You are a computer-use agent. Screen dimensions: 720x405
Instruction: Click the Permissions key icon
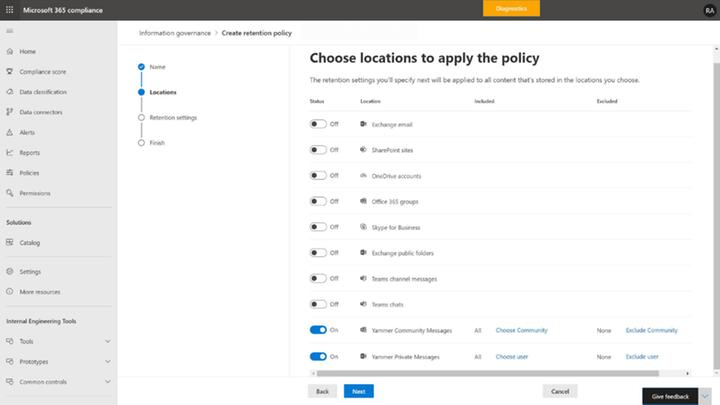(10, 193)
